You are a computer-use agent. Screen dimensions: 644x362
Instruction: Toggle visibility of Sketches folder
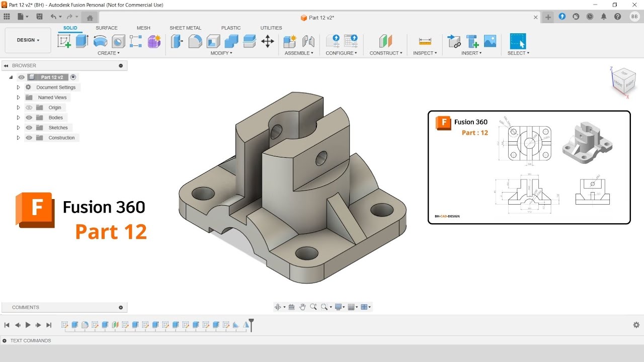[29, 128]
